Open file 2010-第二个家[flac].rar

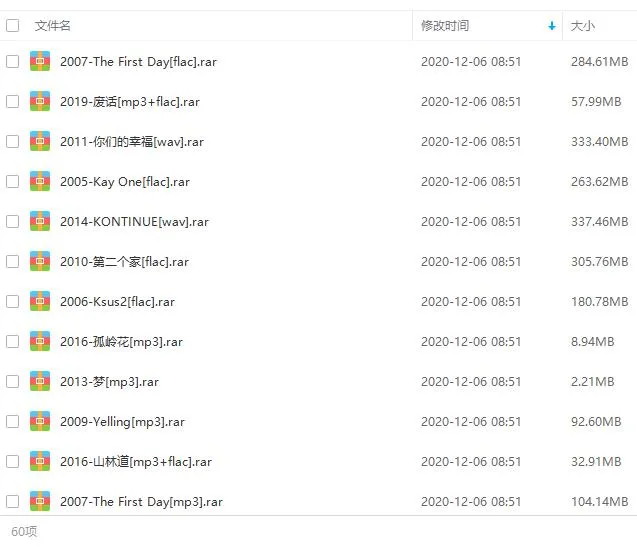124,262
